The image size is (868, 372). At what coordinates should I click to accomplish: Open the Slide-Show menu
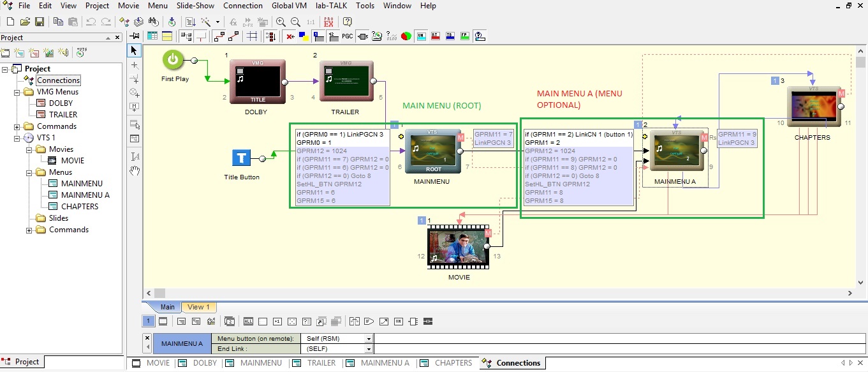[195, 6]
